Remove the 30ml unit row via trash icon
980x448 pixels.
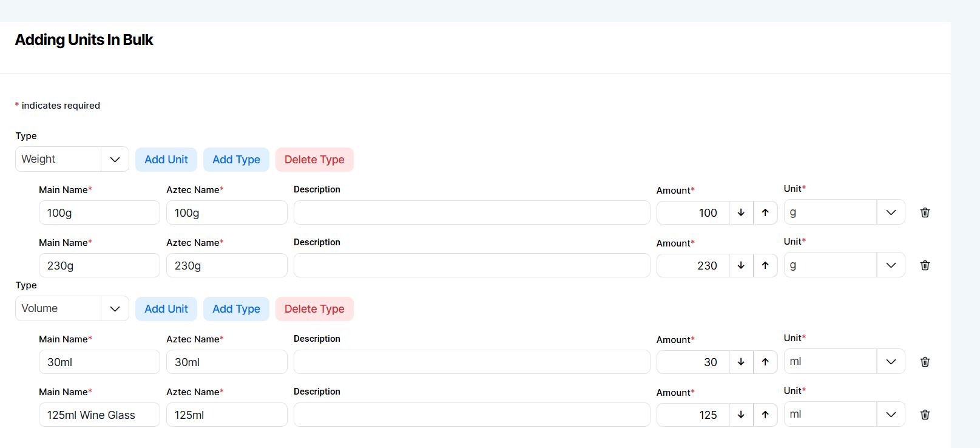click(925, 362)
